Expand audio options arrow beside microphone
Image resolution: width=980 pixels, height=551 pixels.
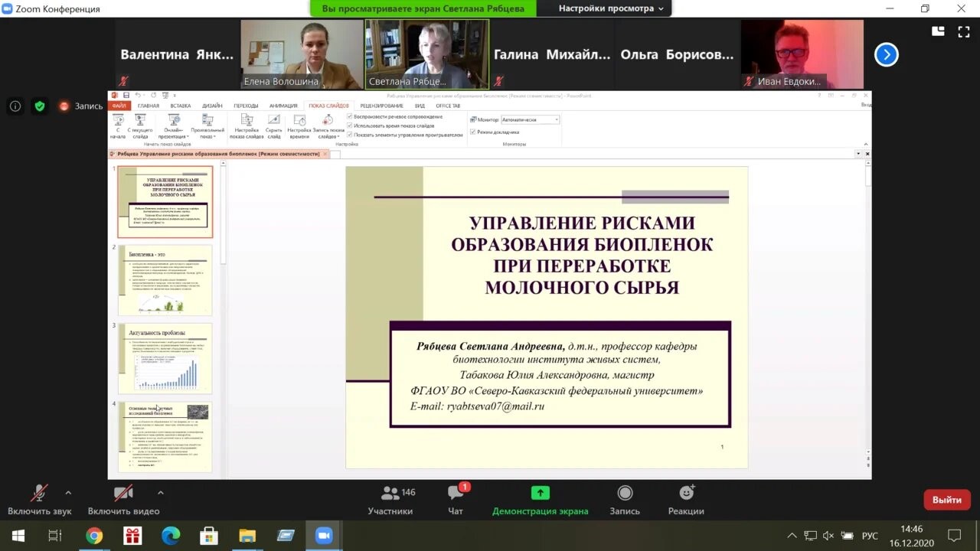68,493
